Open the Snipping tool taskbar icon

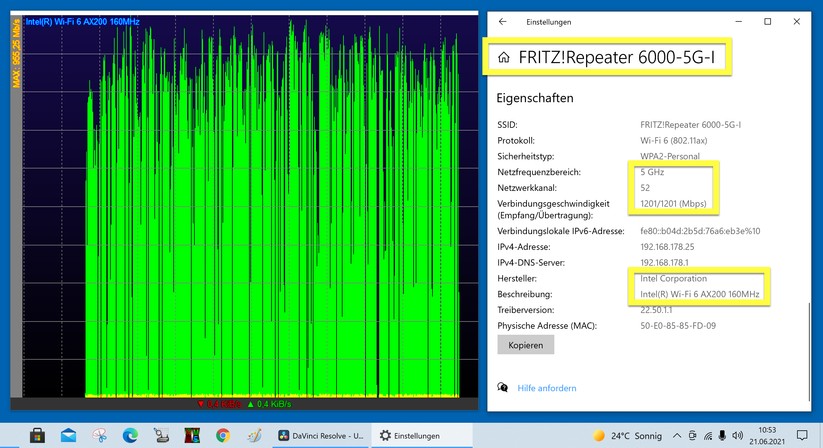tap(99, 435)
